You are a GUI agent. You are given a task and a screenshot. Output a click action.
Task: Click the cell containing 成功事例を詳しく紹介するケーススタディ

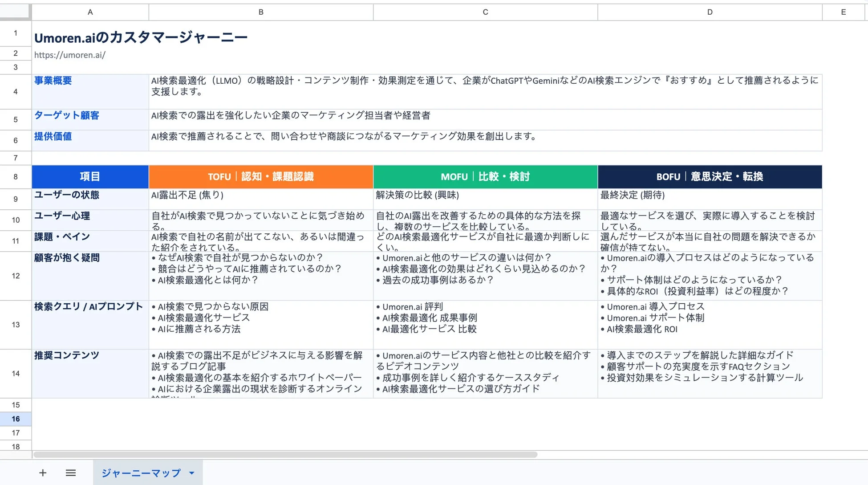pos(485,373)
